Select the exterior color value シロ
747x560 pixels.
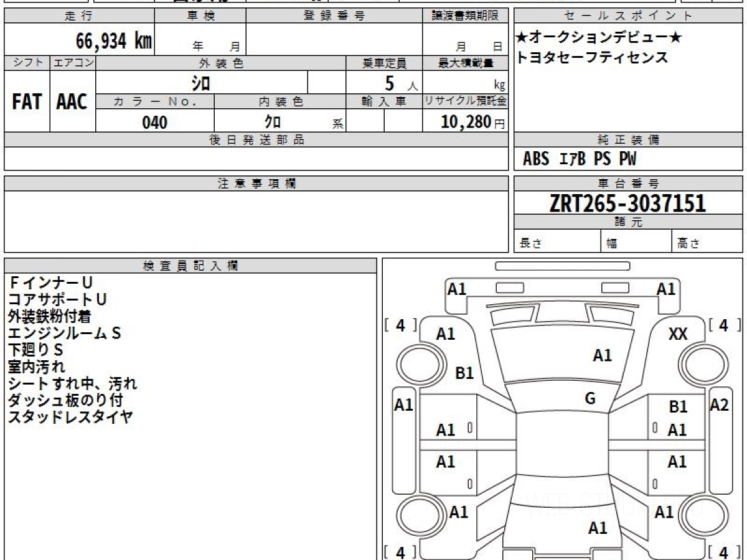(x=200, y=83)
